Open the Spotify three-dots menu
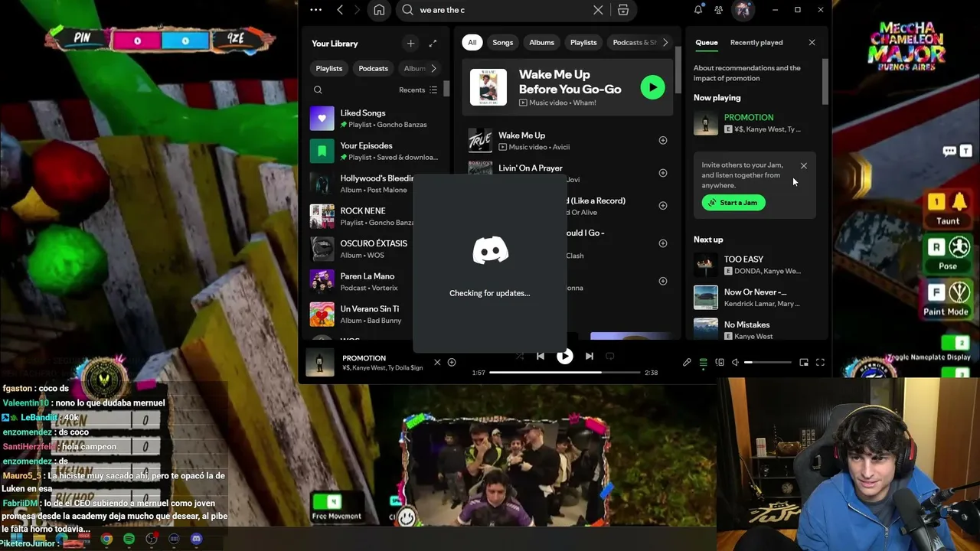 316,10
